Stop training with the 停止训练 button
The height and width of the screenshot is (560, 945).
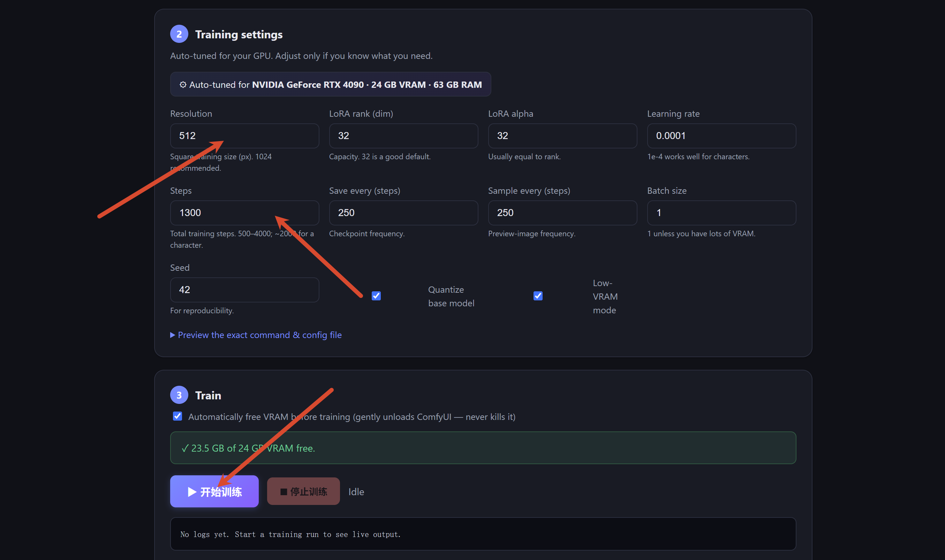303,491
